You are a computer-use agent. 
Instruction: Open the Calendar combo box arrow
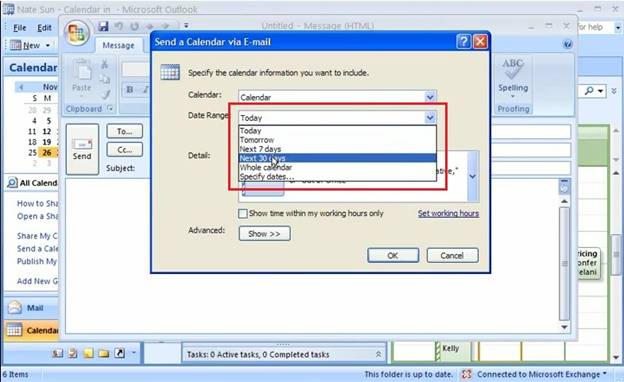pyautogui.click(x=430, y=97)
